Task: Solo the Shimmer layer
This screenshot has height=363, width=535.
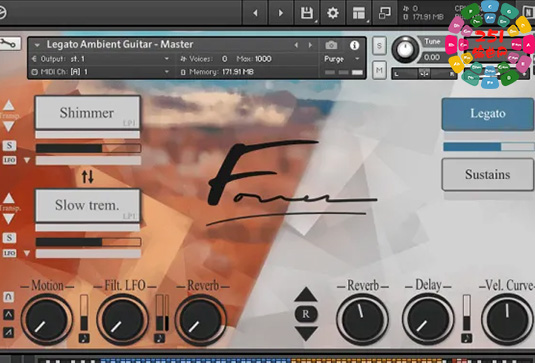Action: coord(9,146)
